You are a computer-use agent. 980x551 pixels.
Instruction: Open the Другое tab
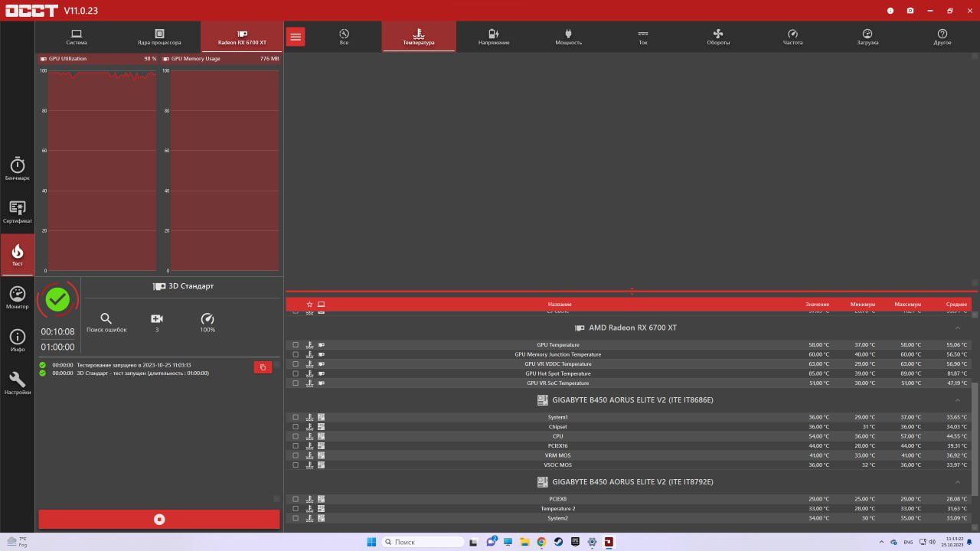pos(942,37)
